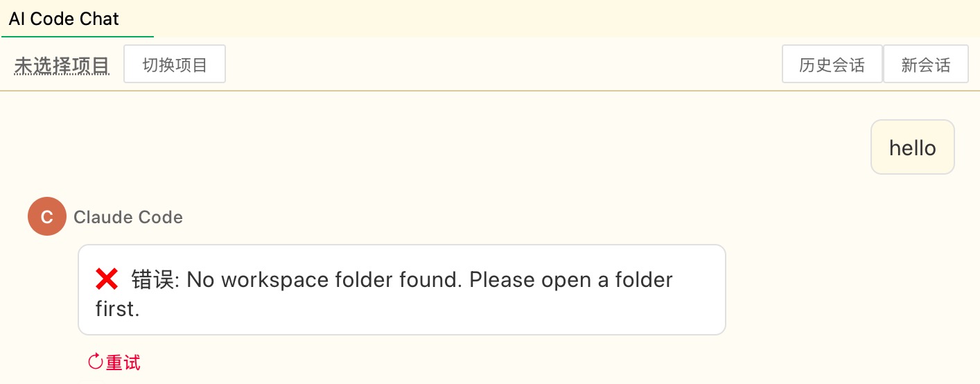The height and width of the screenshot is (384, 980).
Task: Select the hello message bubble
Action: pos(912,148)
